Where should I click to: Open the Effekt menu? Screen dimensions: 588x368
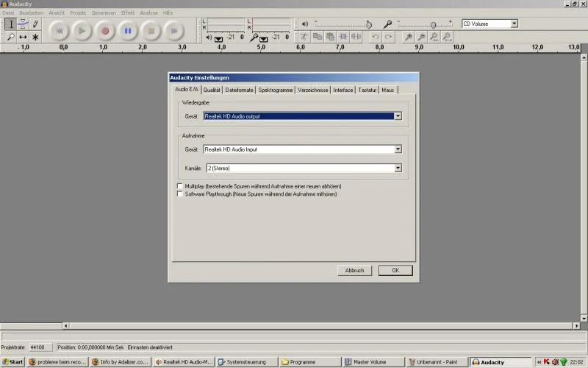click(128, 13)
